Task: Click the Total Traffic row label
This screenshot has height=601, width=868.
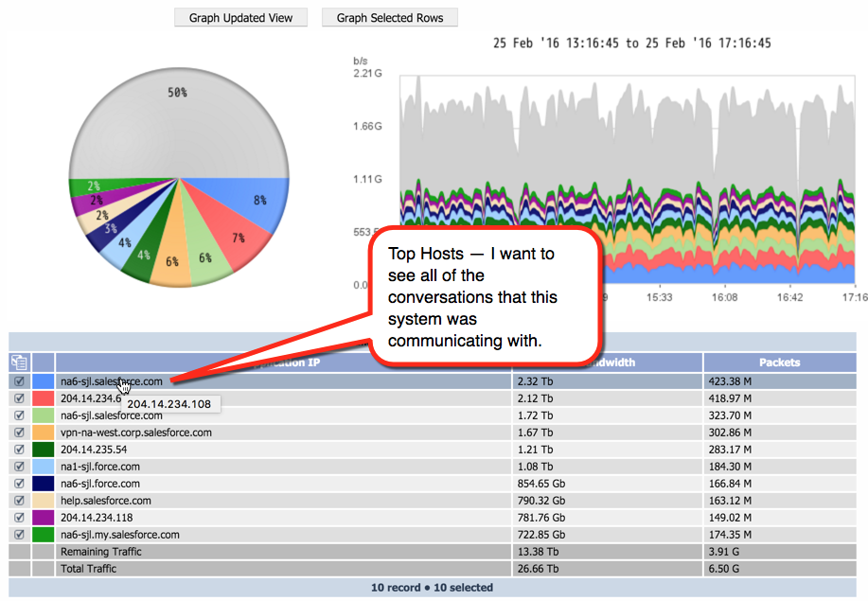Action: 89,569
